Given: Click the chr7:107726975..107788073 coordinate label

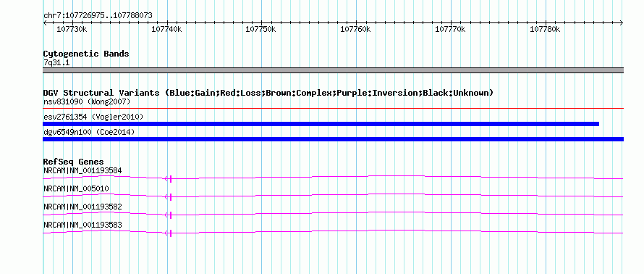Looking at the screenshot, I should coord(98,15).
